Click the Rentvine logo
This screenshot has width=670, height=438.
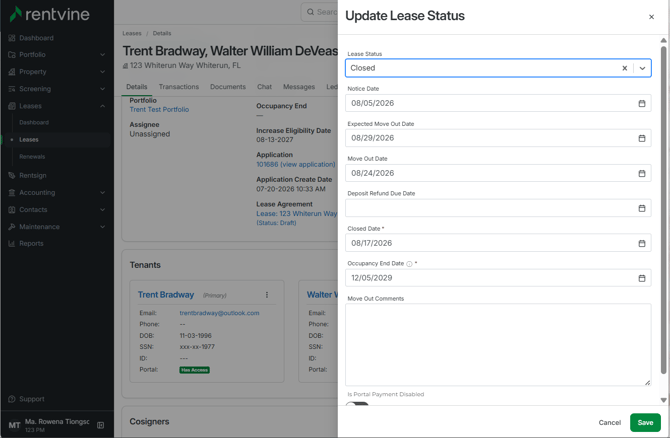[x=50, y=14]
